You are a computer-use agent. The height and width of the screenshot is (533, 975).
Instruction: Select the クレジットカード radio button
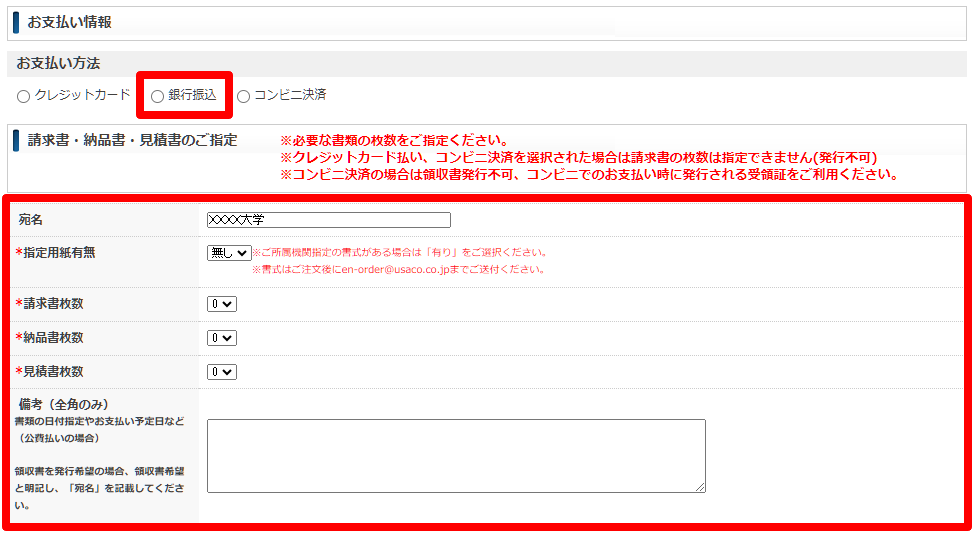click(23, 97)
